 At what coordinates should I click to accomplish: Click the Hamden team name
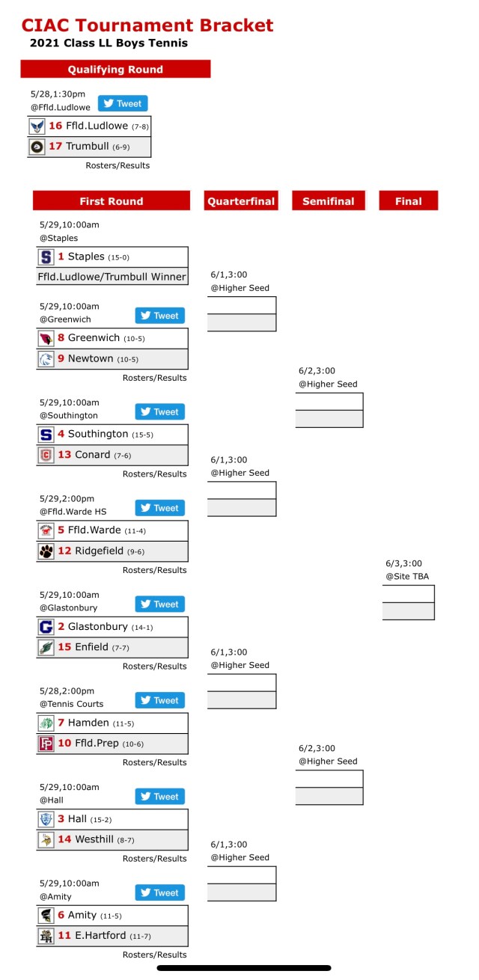tap(88, 723)
